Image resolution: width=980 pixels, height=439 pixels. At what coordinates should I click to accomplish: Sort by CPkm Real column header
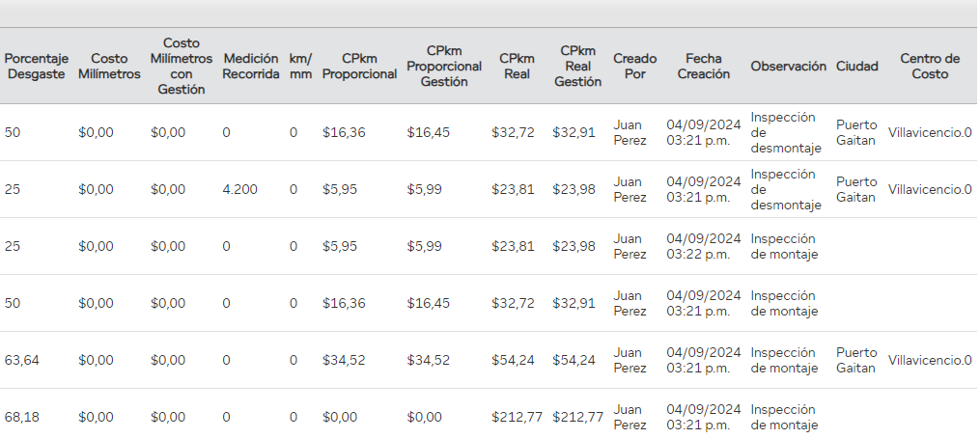(x=517, y=67)
